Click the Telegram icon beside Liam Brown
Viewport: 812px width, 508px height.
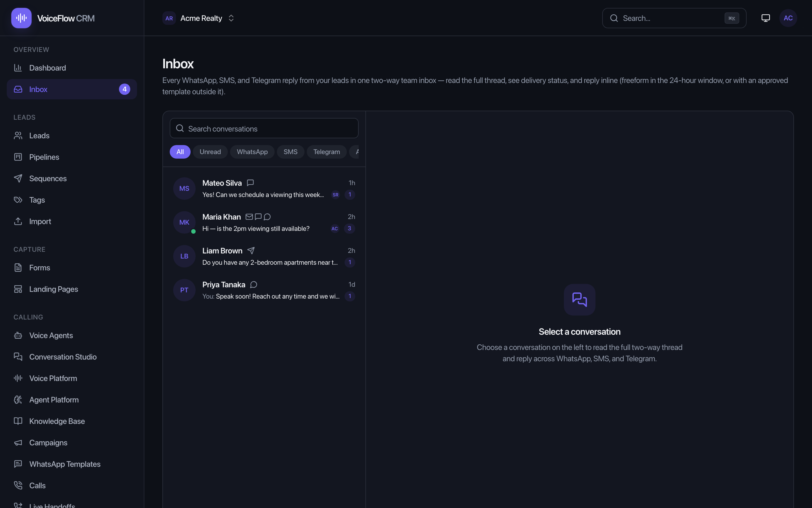click(x=251, y=251)
